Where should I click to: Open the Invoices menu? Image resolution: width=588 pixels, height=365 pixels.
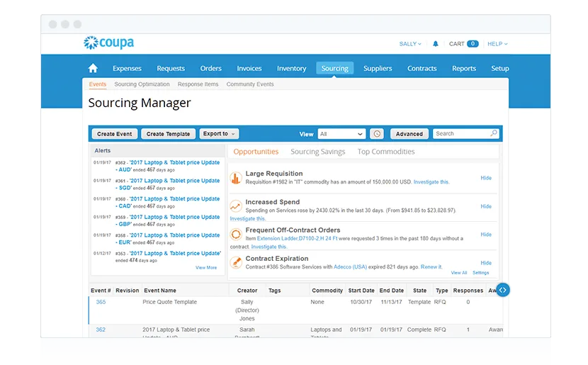click(249, 68)
